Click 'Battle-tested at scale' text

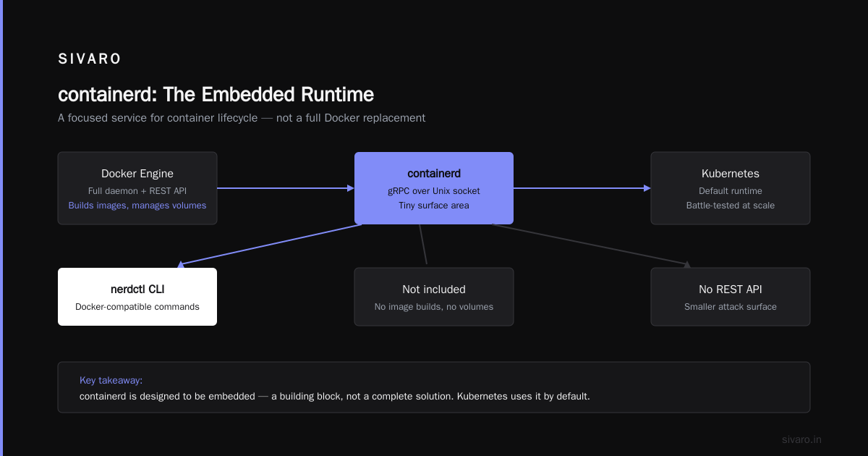[731, 206]
